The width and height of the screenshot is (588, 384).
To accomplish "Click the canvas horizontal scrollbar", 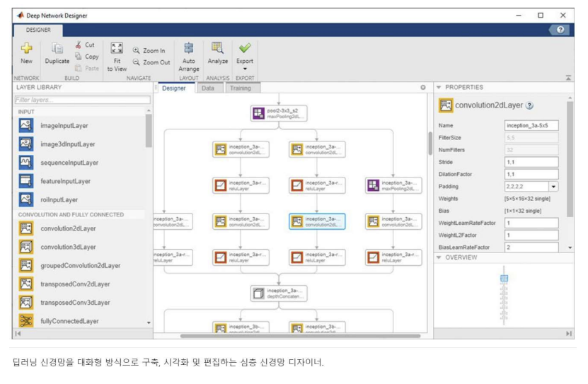I will click(300, 336).
